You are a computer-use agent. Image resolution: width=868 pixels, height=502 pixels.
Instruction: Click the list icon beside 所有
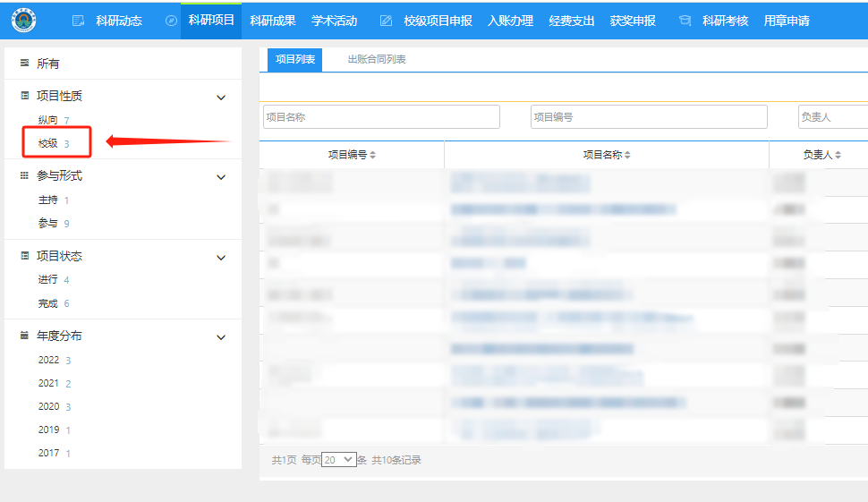24,64
